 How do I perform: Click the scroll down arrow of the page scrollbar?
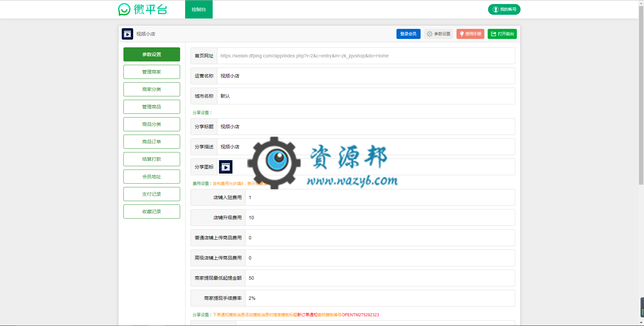point(641,323)
